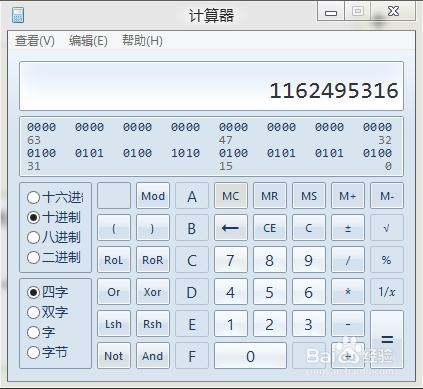Screen dimensions: 423x389
Task: Click the calculator icon in title bar
Action: (18, 15)
